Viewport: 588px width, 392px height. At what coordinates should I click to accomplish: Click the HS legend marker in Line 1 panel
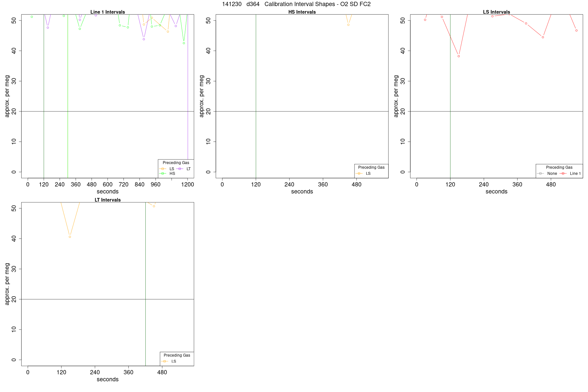[x=163, y=173]
